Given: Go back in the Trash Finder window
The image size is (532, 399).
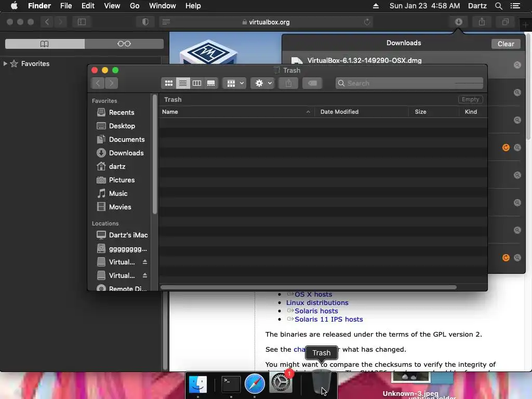Looking at the screenshot, I should pyautogui.click(x=98, y=83).
